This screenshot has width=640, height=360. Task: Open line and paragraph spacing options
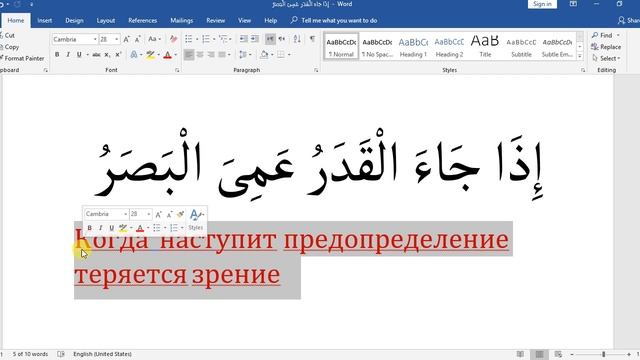tap(243, 54)
